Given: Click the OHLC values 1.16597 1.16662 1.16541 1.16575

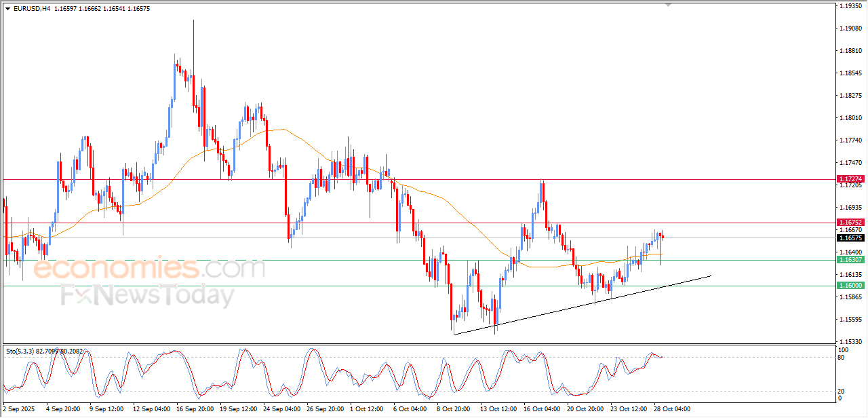Looking at the screenshot, I should click(102, 9).
